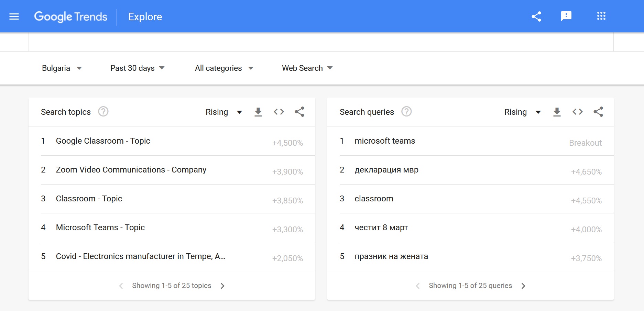Open the hamburger main menu
This screenshot has height=311, width=644.
coord(14,16)
